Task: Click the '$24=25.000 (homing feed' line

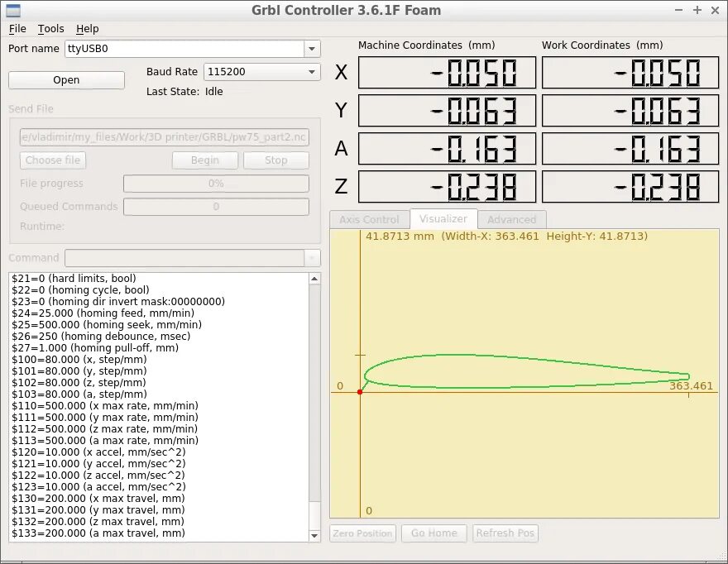Action: [x=103, y=313]
